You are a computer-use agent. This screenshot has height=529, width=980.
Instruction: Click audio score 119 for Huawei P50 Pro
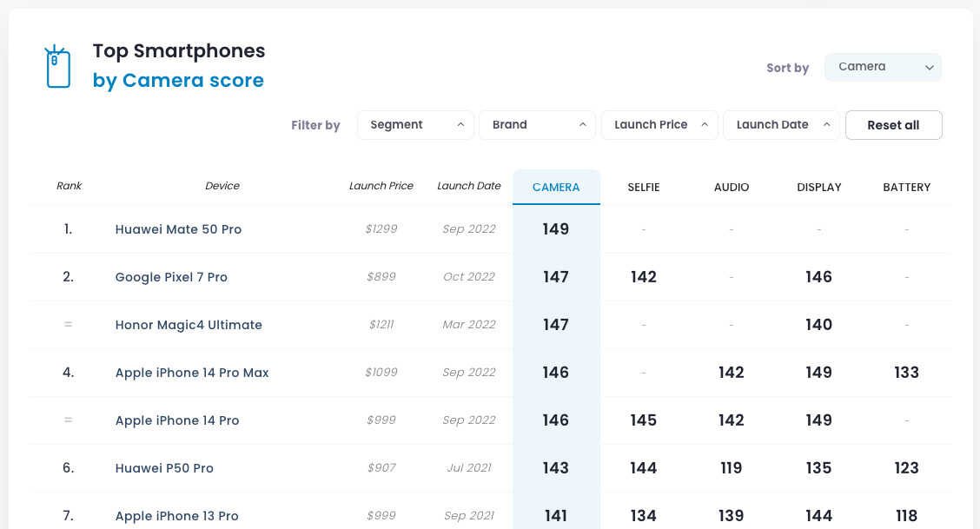(732, 468)
